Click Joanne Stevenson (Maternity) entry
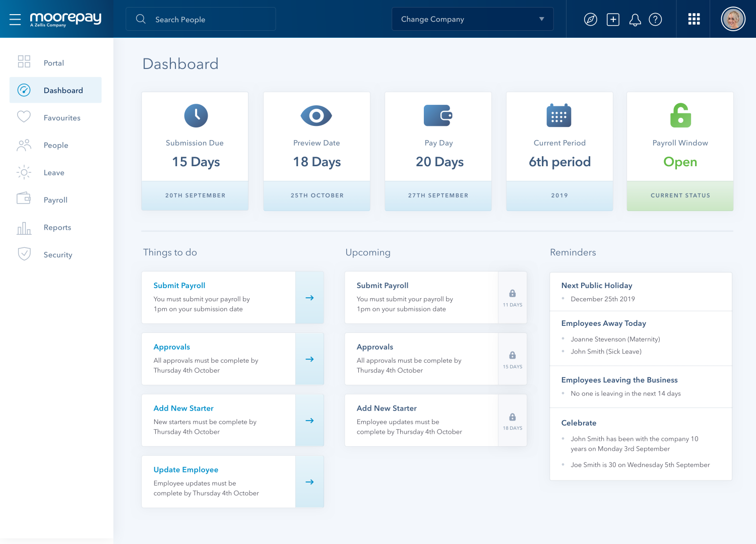 (615, 339)
